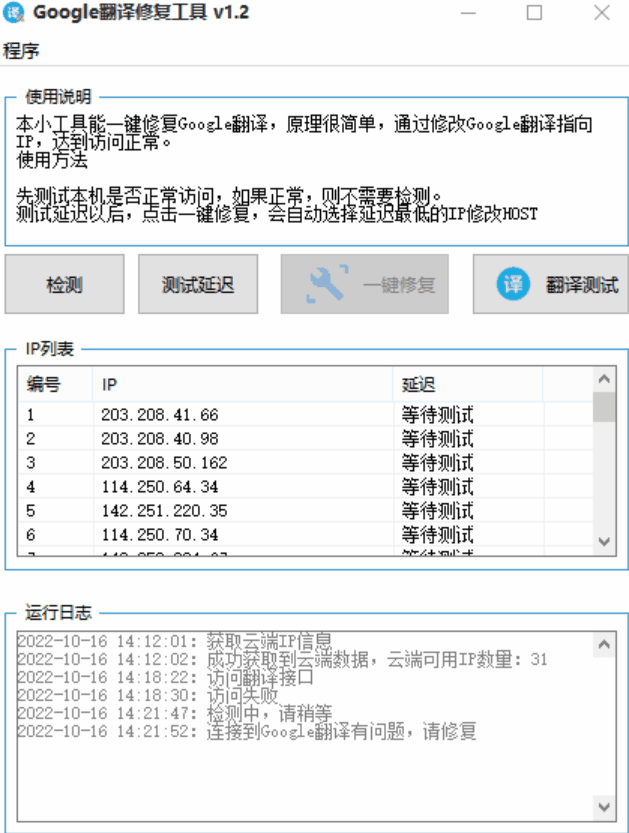Close the Google翻译修复工具 window

601,13
